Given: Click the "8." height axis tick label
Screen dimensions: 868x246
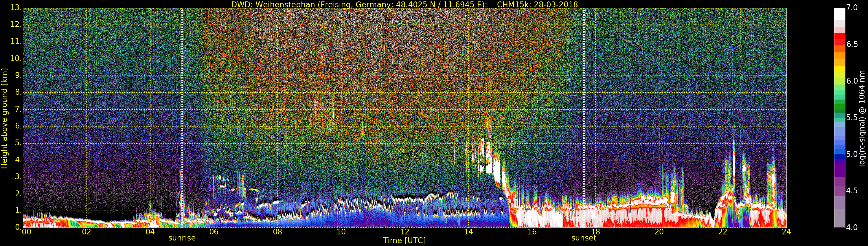Looking at the screenshot, I should 18,92.
